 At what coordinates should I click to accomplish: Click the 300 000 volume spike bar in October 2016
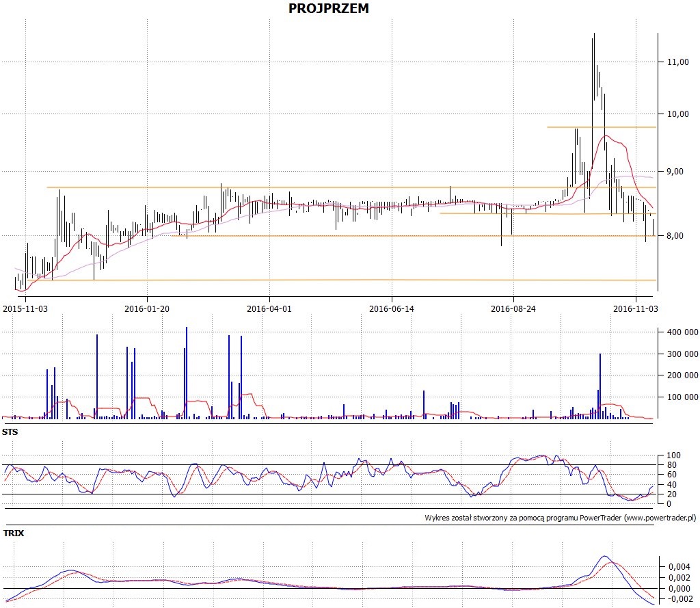pos(600,386)
